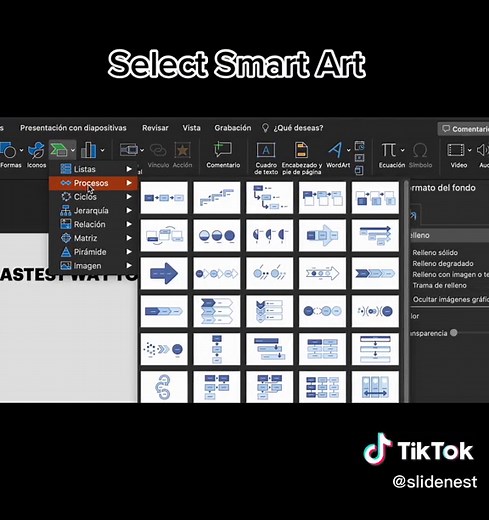Click the Iconos duck icon
Viewport: 489px width, 520px height.
click(36, 150)
